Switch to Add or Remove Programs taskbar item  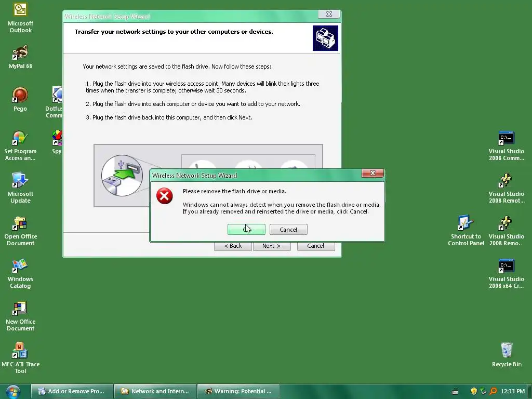(x=72, y=391)
